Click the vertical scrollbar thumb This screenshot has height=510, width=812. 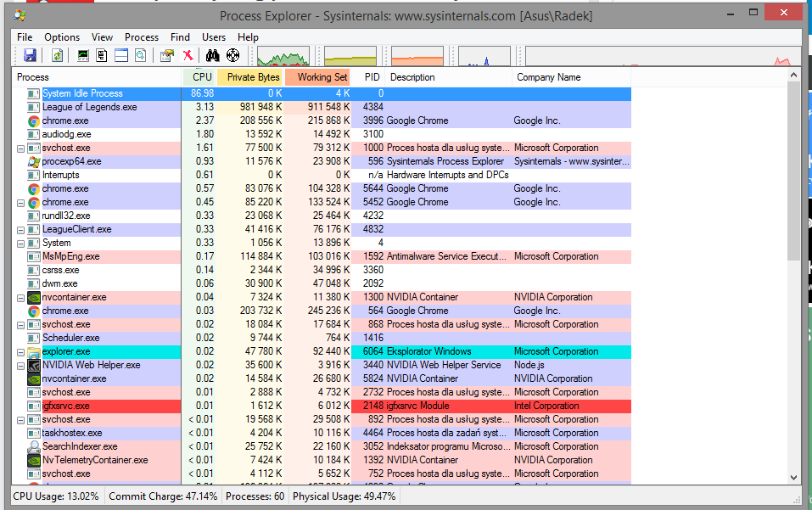[x=793, y=171]
